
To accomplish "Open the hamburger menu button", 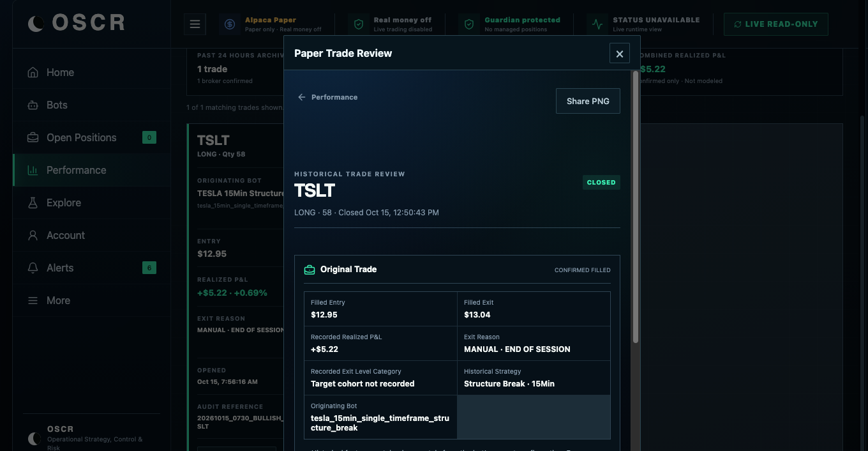I will [195, 24].
